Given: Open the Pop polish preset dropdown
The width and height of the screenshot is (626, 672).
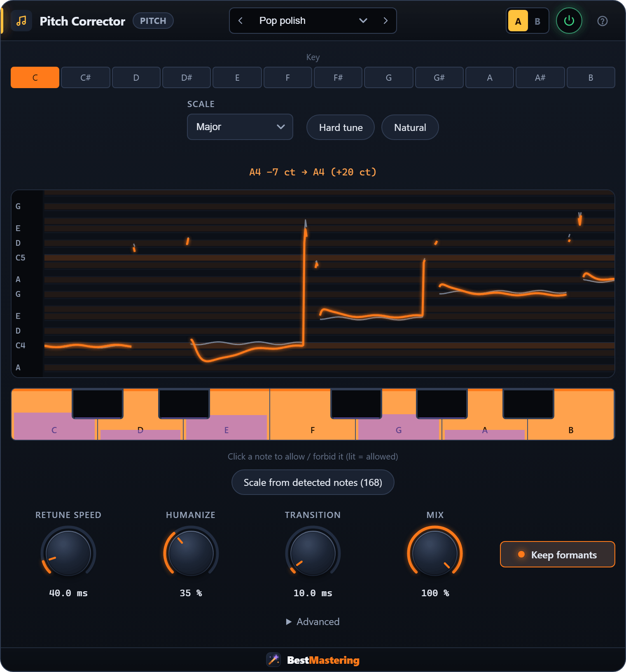Looking at the screenshot, I should (x=313, y=21).
